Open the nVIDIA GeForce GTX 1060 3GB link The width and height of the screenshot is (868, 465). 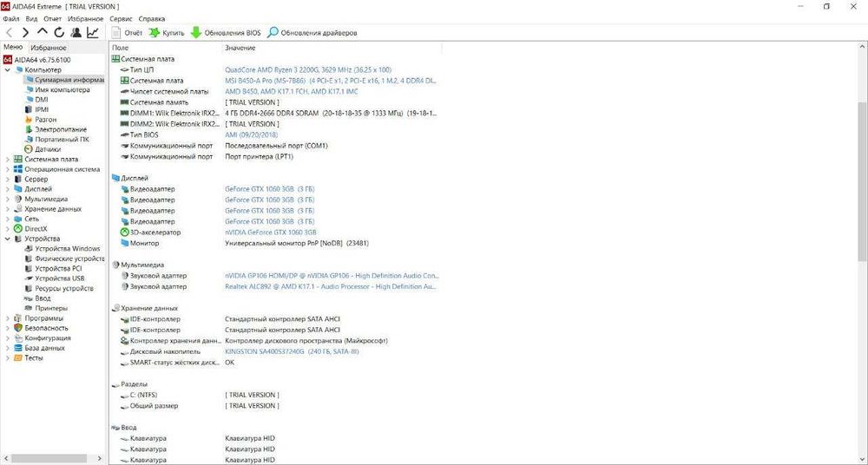tap(271, 232)
